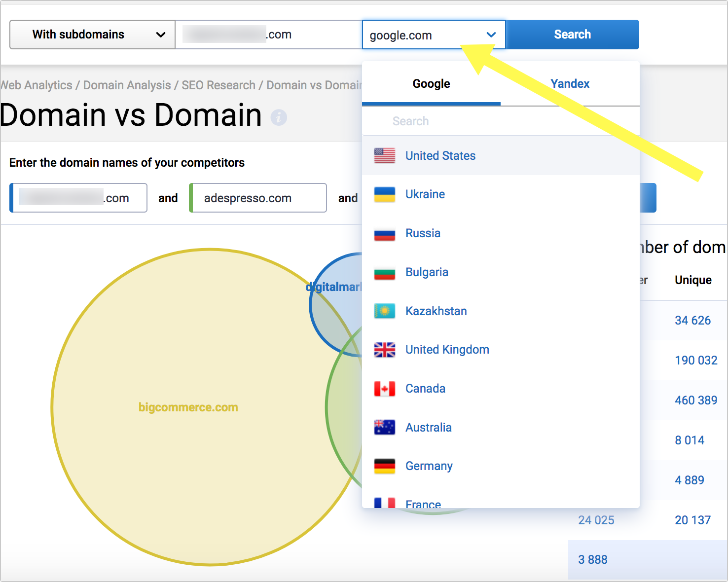Click the bigcommerce.com circle in the Venn diagram
Screen dimensions: 728x582
click(x=188, y=407)
